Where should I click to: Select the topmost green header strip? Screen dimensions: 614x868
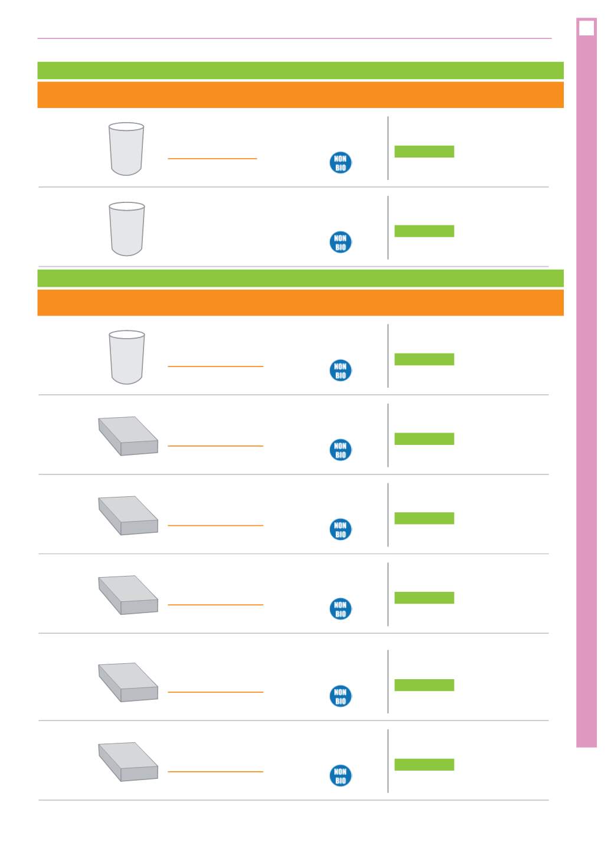pyautogui.click(x=301, y=70)
